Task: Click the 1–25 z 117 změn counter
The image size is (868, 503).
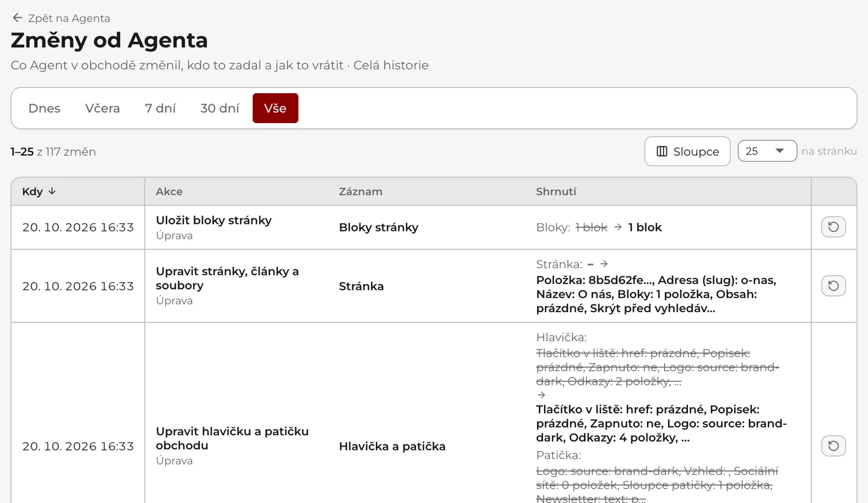Action: 53,152
